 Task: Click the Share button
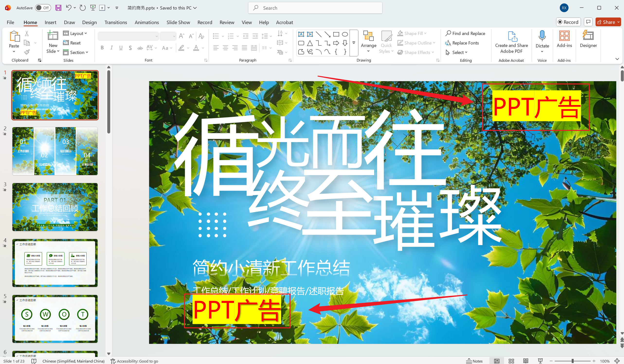(x=607, y=22)
